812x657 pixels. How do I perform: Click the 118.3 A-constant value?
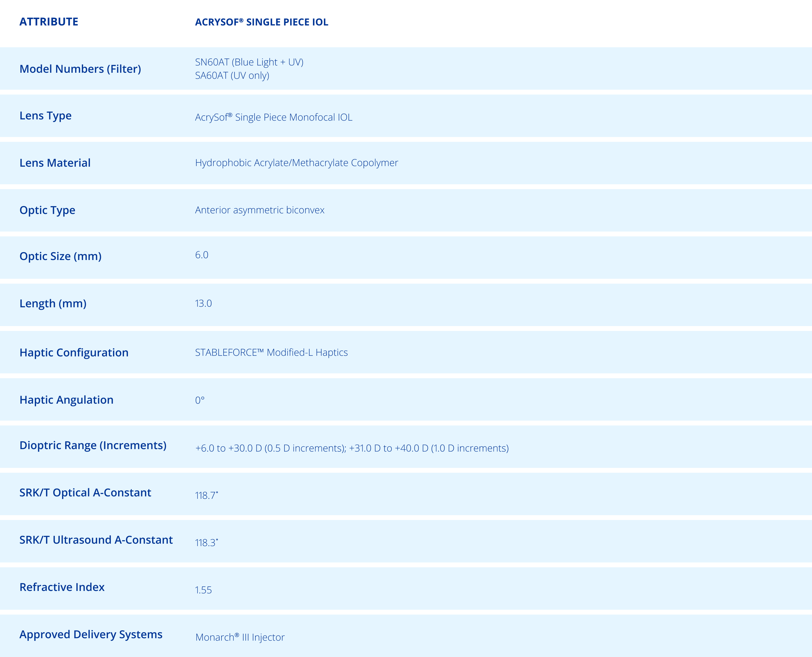tap(207, 542)
